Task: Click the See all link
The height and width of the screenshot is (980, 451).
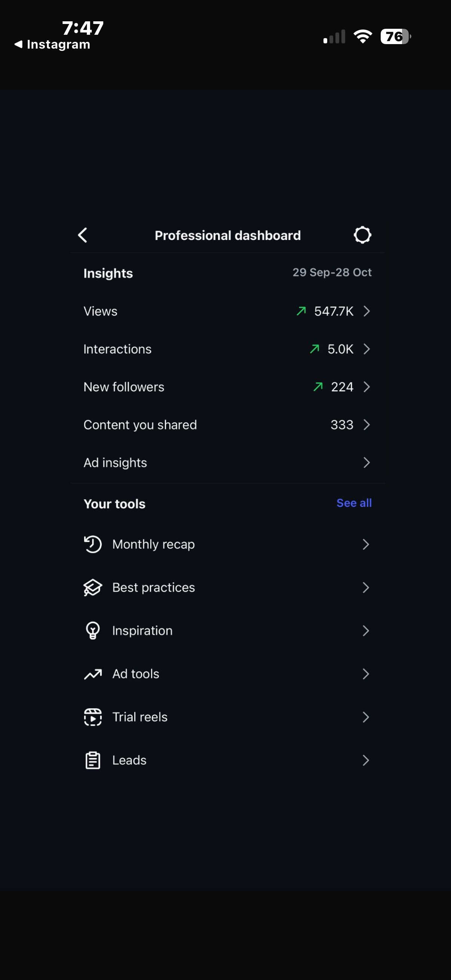Action: pyautogui.click(x=353, y=503)
